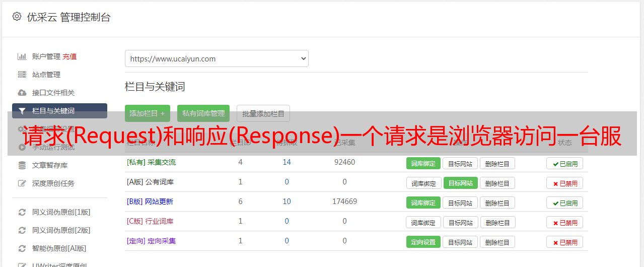This screenshot has height=267, width=644.
Task: Click 词库绑定 for 公有词库 row
Action: [x=423, y=183]
